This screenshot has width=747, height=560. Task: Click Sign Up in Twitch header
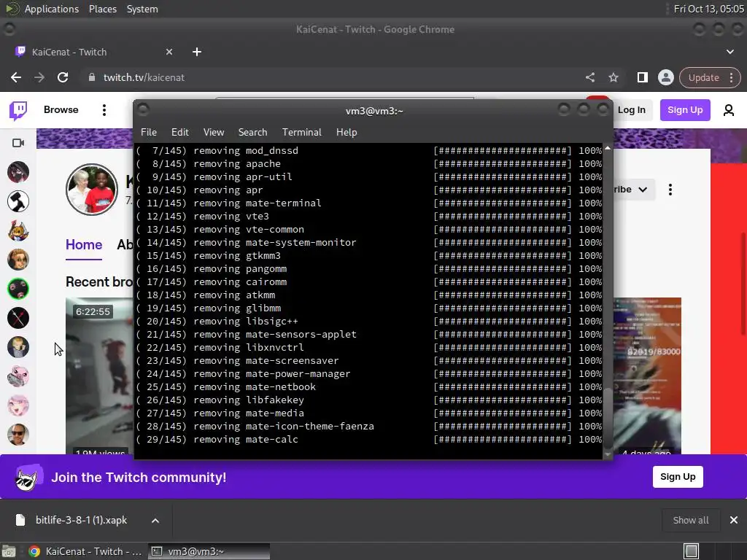pos(685,110)
